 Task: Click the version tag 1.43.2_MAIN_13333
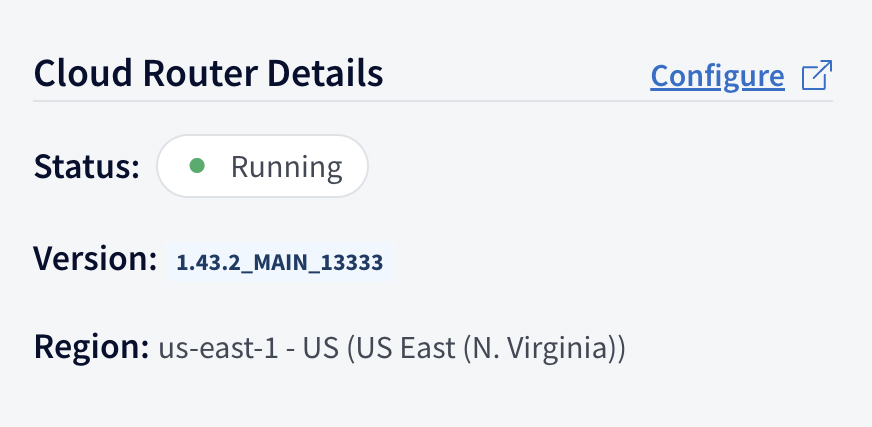[x=280, y=262]
